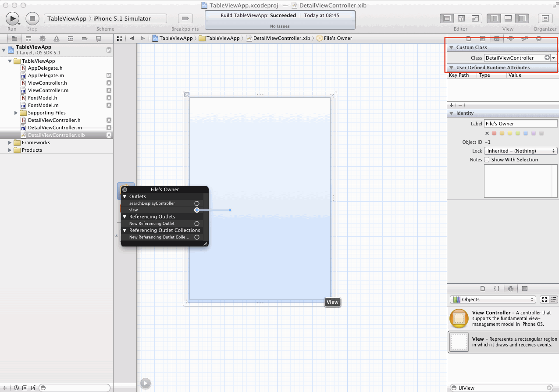The width and height of the screenshot is (559, 392).
Task: Click the UIView library search field
Action: (501, 388)
